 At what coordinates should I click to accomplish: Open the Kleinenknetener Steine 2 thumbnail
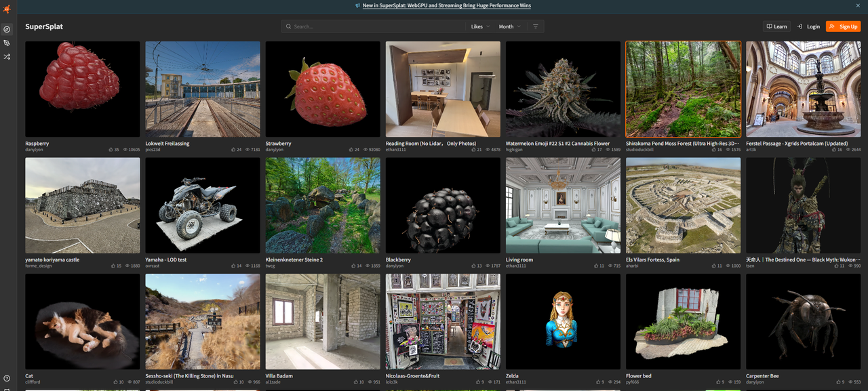point(323,205)
